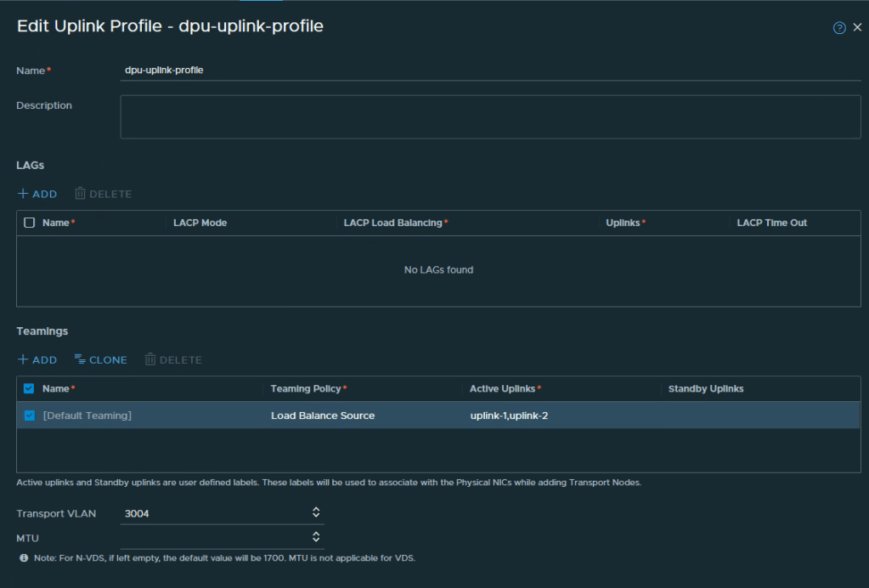Click the plus ADD button under Teamings
The height and width of the screenshot is (588, 869).
37,359
